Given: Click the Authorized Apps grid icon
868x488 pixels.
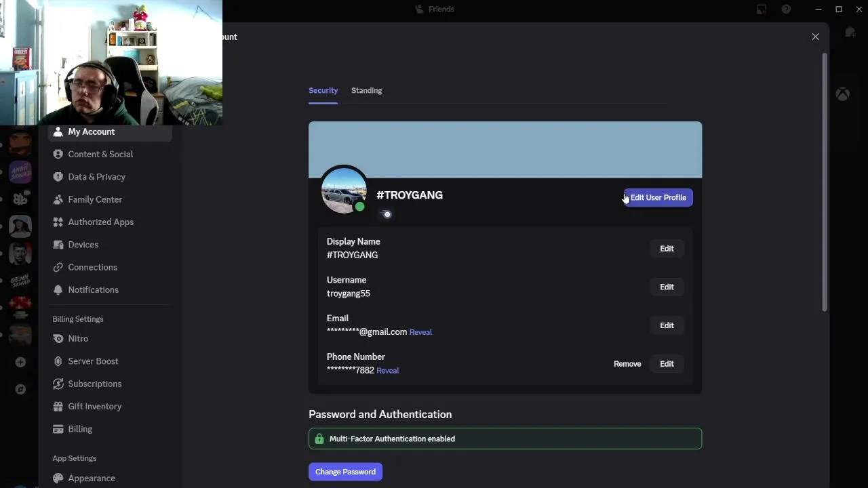Looking at the screenshot, I should (58, 222).
